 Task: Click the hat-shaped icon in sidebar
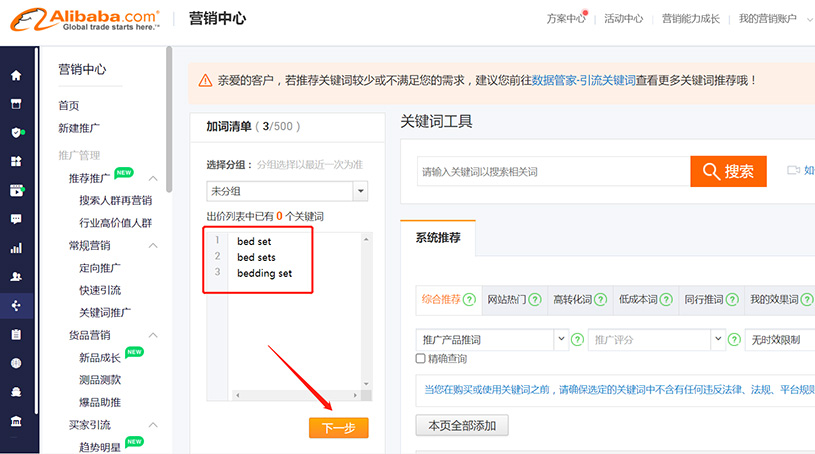coord(16,392)
